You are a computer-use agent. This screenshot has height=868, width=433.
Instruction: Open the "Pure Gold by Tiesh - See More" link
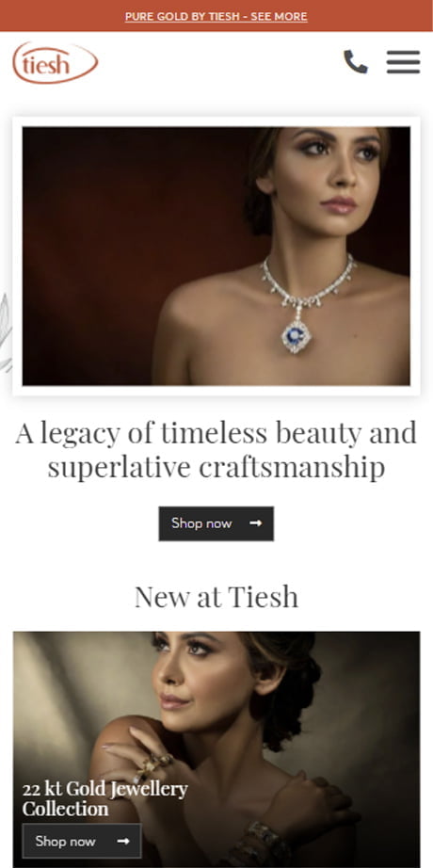pyautogui.click(x=216, y=17)
